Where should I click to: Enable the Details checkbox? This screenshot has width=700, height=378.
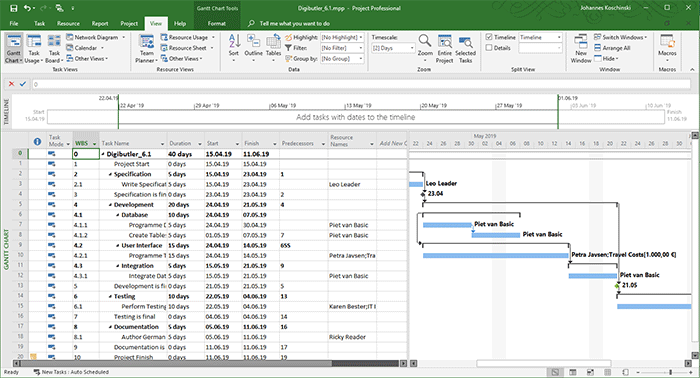pos(489,48)
